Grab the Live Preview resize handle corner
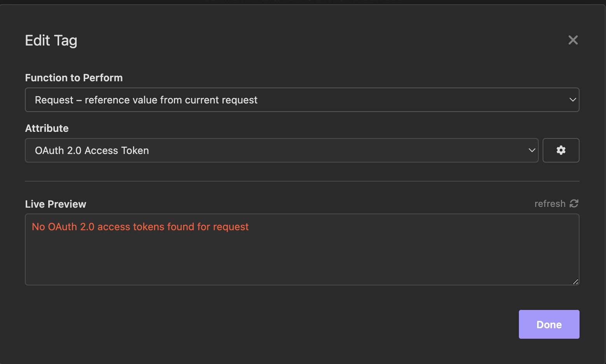 (x=576, y=282)
